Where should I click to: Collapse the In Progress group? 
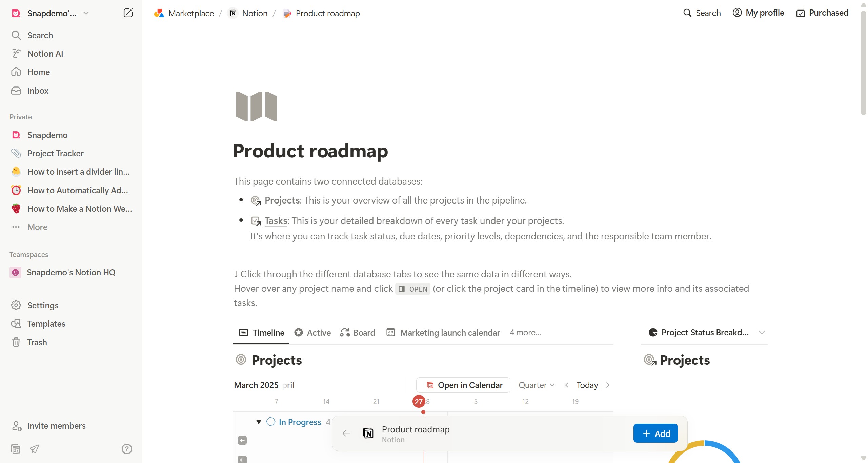259,422
